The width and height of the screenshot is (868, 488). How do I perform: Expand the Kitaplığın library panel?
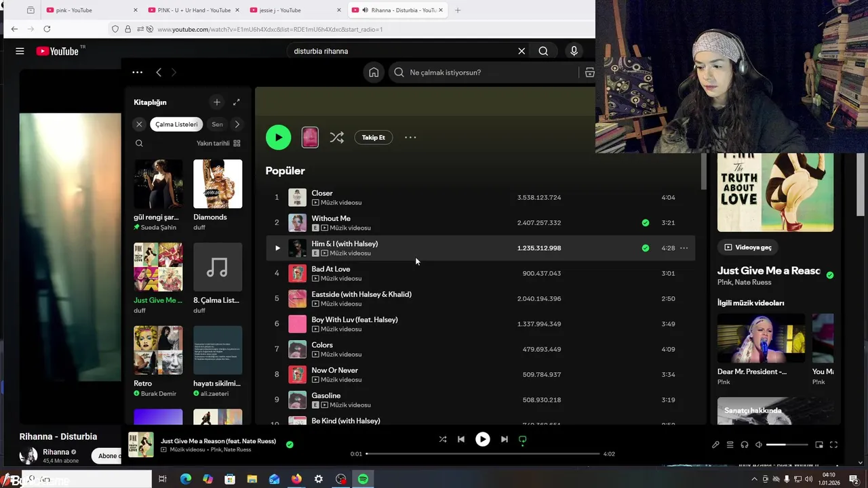(x=236, y=102)
